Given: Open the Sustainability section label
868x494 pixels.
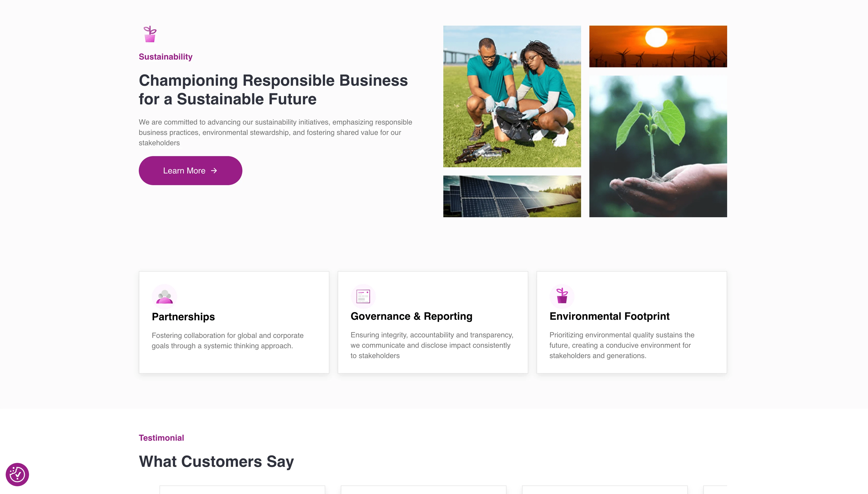Looking at the screenshot, I should pyautogui.click(x=165, y=57).
